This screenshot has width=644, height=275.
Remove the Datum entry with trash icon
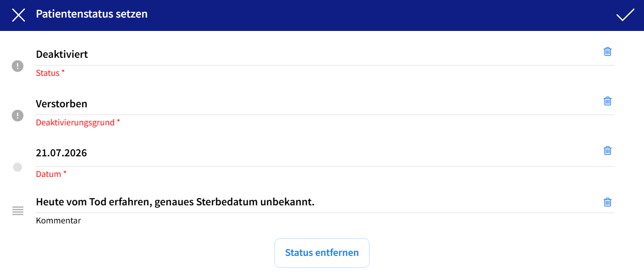coord(608,150)
